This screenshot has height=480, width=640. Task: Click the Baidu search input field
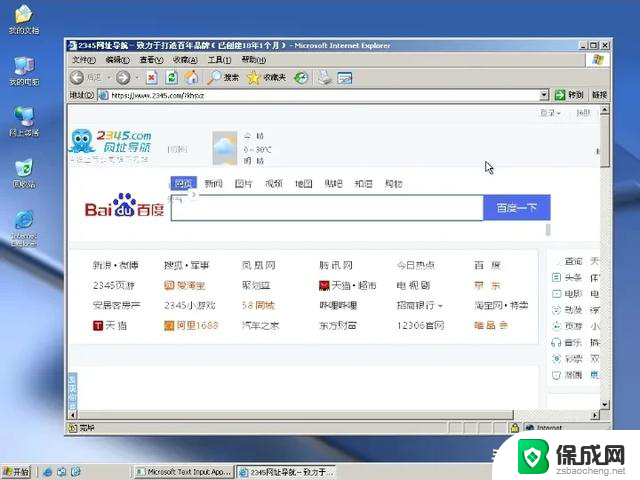(327, 208)
